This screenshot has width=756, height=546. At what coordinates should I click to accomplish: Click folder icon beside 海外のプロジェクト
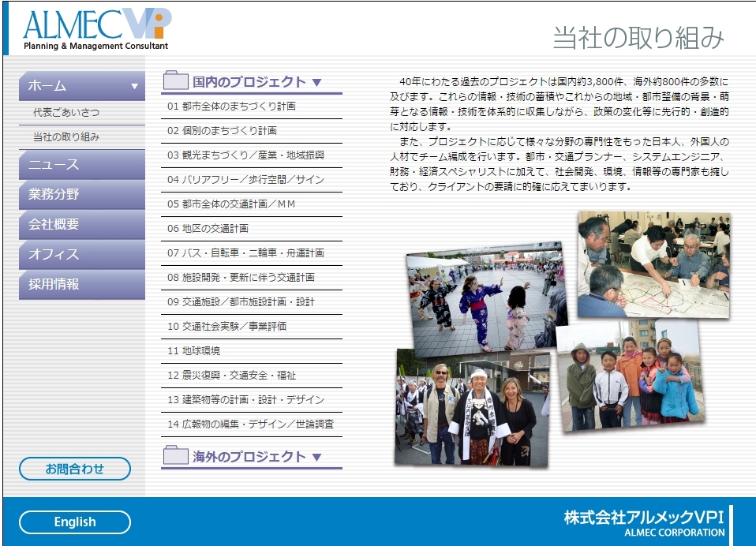(175, 455)
